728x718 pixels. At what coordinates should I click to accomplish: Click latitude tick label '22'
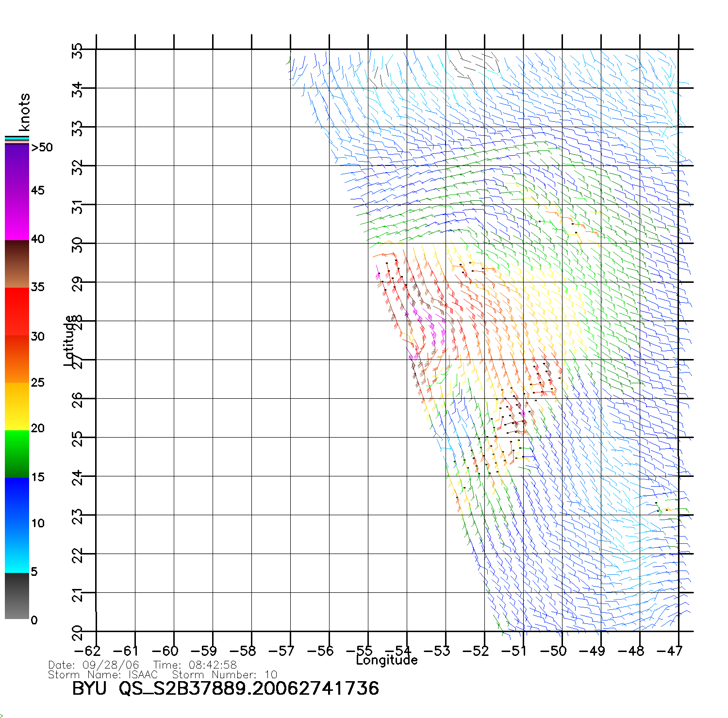[x=77, y=555]
